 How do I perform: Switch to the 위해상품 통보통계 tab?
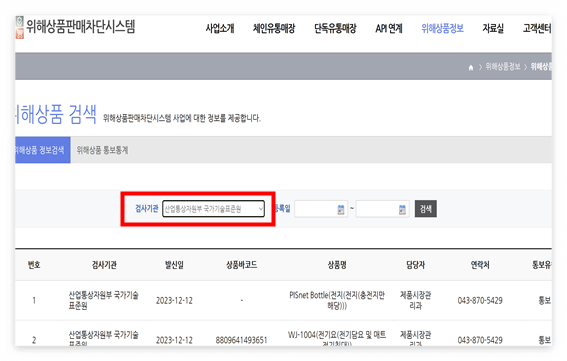102,150
